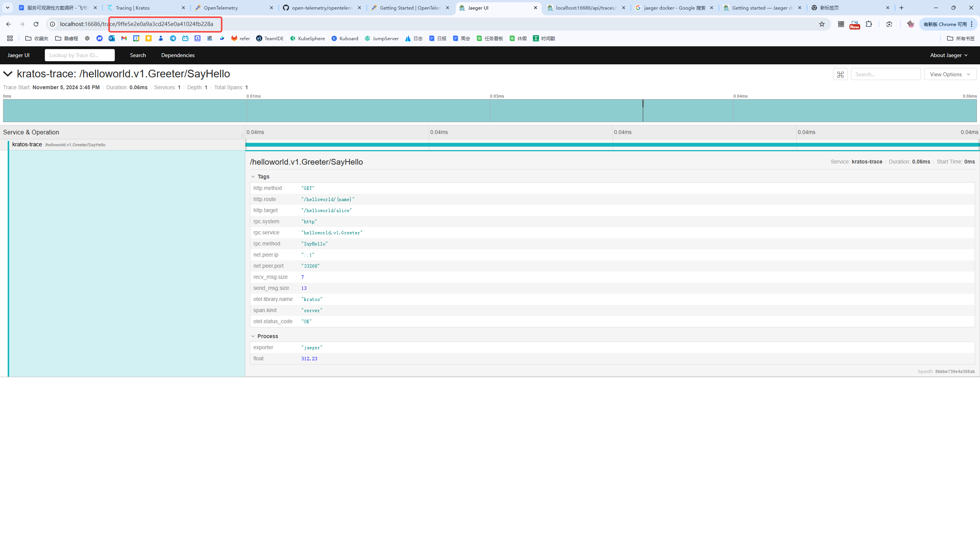Image resolution: width=980 pixels, height=533 pixels.
Task: Open the Dependencies menu item
Action: [x=178, y=55]
